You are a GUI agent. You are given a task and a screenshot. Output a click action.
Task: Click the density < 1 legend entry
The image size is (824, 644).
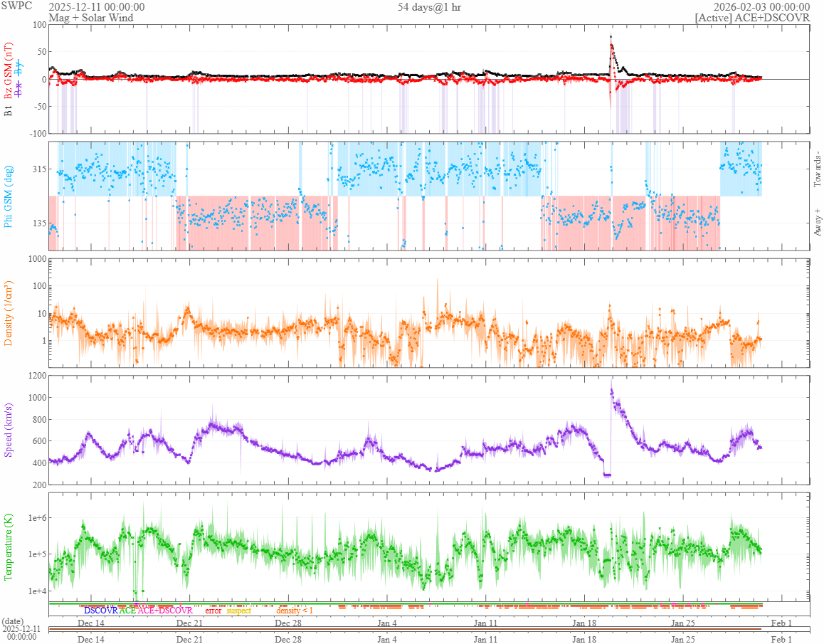click(295, 611)
